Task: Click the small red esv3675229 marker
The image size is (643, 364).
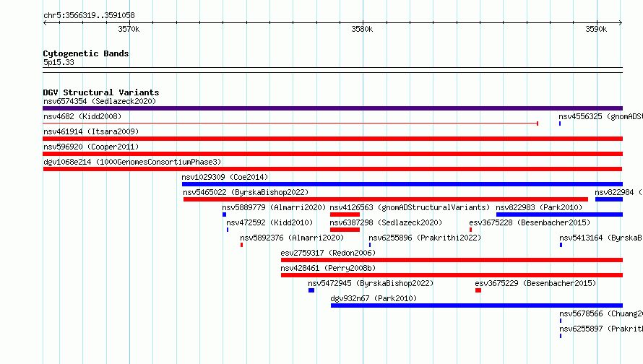Action: click(x=478, y=290)
